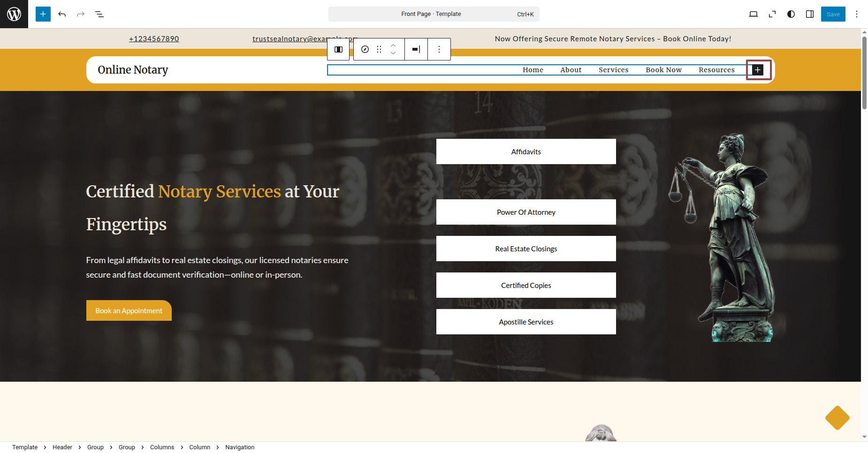868x453 pixels.
Task: Click the WordPress logo icon
Action: 14,14
